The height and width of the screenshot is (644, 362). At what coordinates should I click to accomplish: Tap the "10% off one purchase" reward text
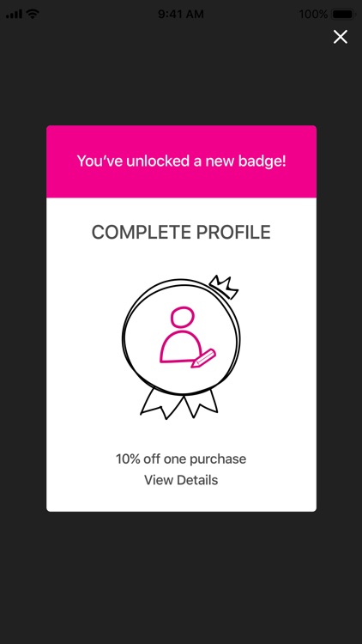click(x=181, y=459)
